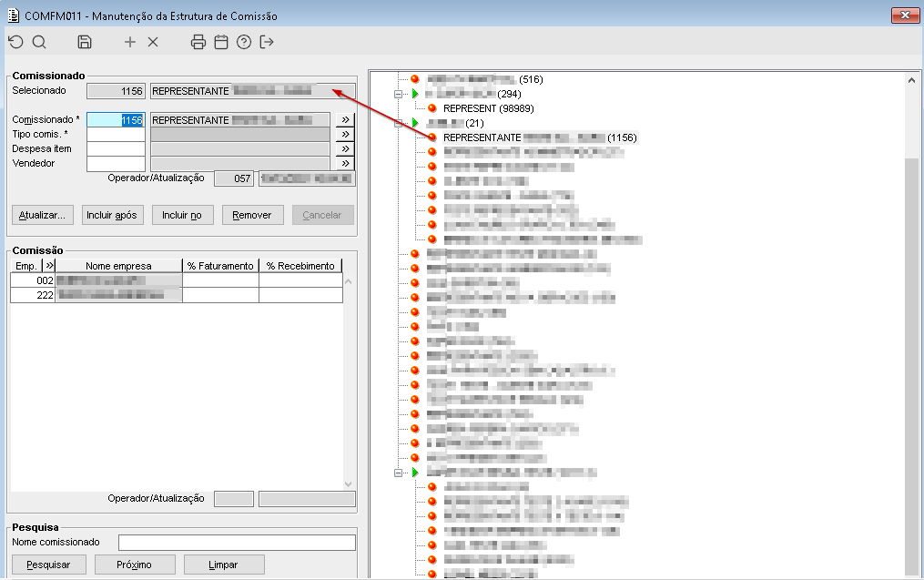This screenshot has width=924, height=580.
Task: Open lookup arrow next to Despesa item field
Action: (x=345, y=148)
